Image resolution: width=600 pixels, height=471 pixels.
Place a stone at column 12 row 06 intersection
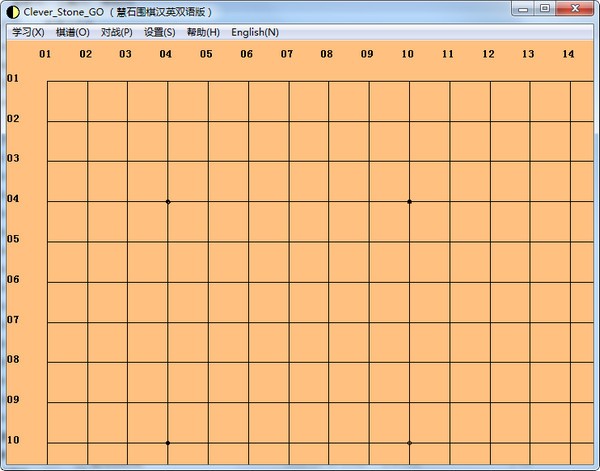[x=490, y=282]
